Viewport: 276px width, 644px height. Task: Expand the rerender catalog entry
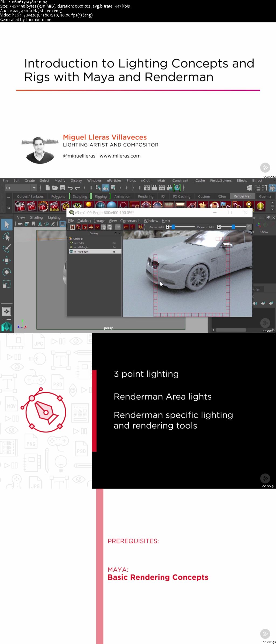pos(68,243)
